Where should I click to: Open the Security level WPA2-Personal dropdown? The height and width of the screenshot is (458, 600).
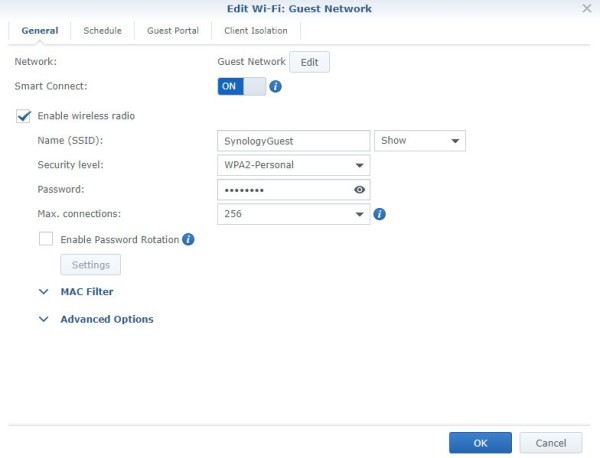(x=293, y=165)
